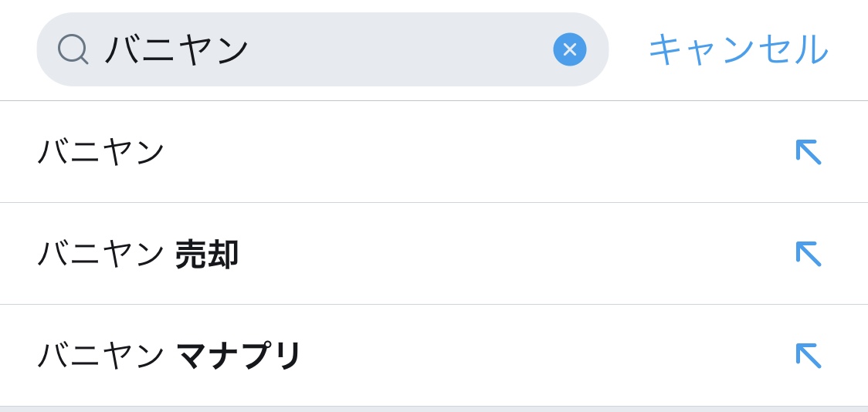
Task: Click the blank area of the first suggestion row
Action: 463,152
